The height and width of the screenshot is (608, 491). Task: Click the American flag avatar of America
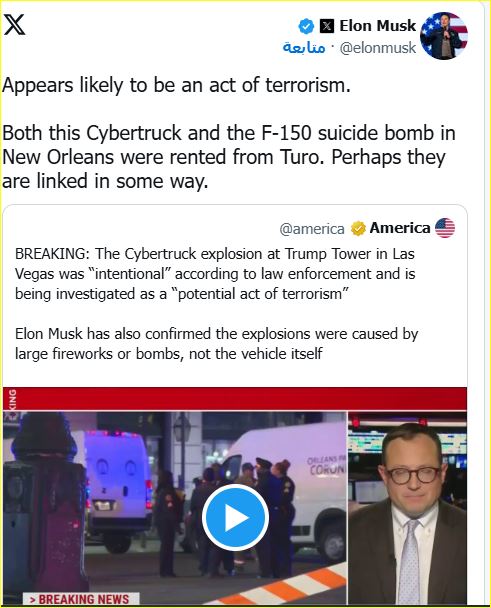point(445,228)
